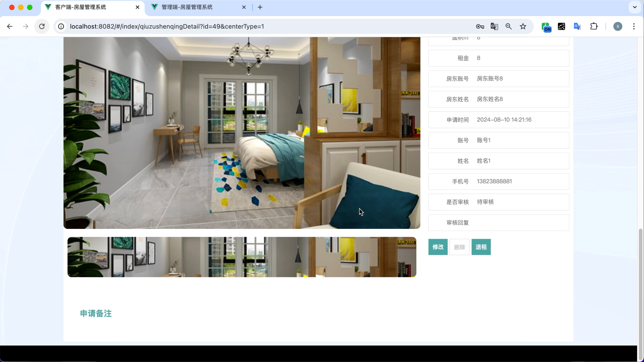Click the 退租 button
The width and height of the screenshot is (644, 362).
click(x=481, y=247)
